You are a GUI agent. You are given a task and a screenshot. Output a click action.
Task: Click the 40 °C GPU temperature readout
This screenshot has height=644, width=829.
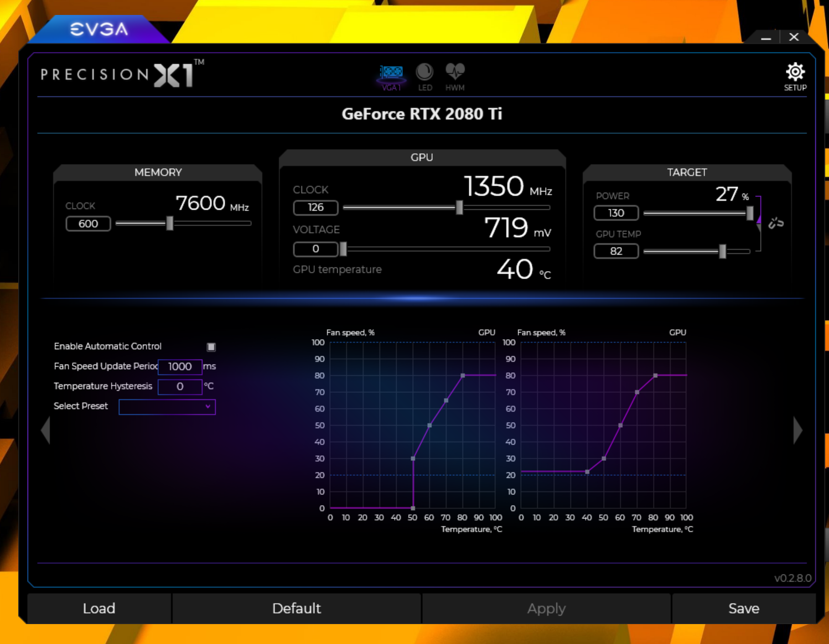[x=524, y=269]
